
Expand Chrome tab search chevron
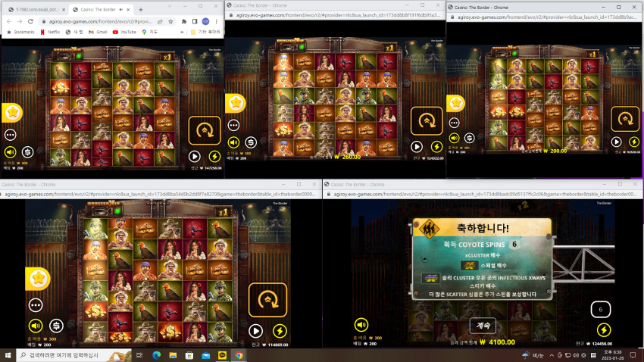(x=170, y=6)
